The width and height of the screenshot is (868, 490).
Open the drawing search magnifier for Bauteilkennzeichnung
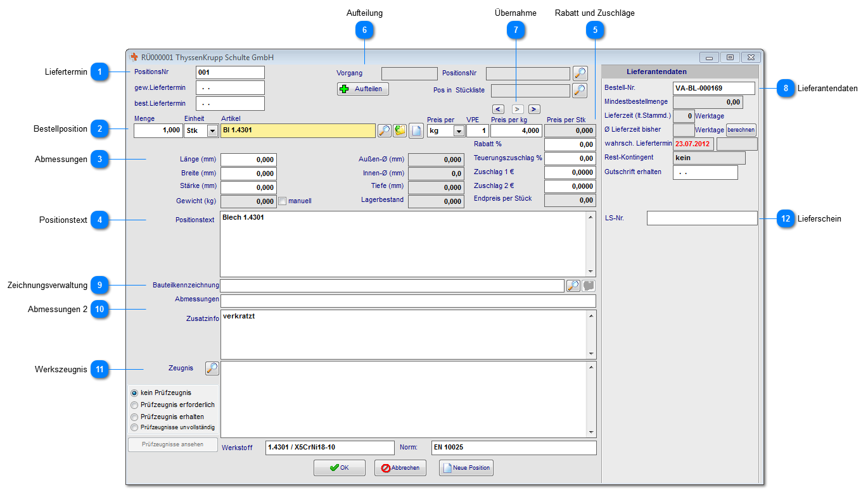click(573, 286)
